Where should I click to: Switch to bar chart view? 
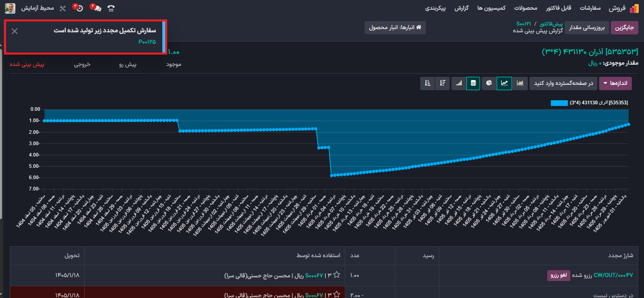tap(520, 83)
